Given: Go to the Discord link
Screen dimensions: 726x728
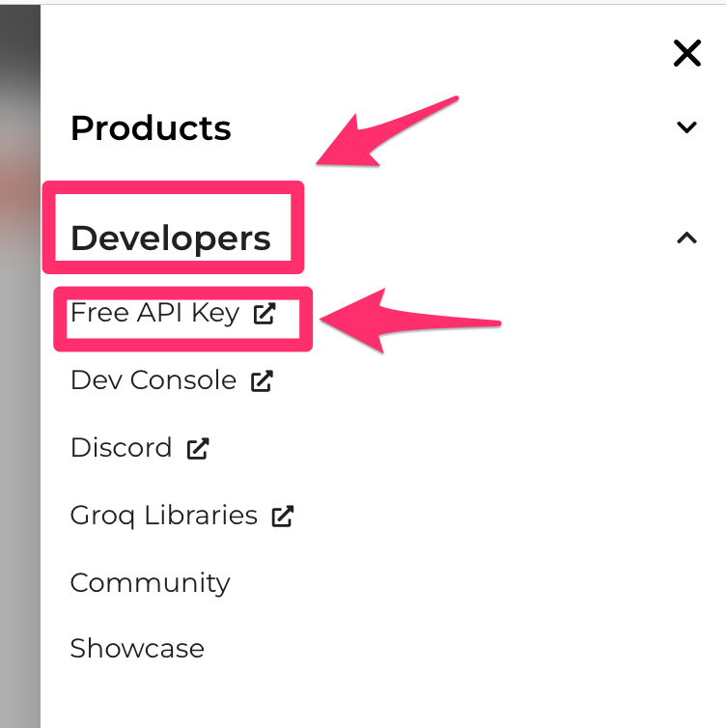Looking at the screenshot, I should (121, 448).
